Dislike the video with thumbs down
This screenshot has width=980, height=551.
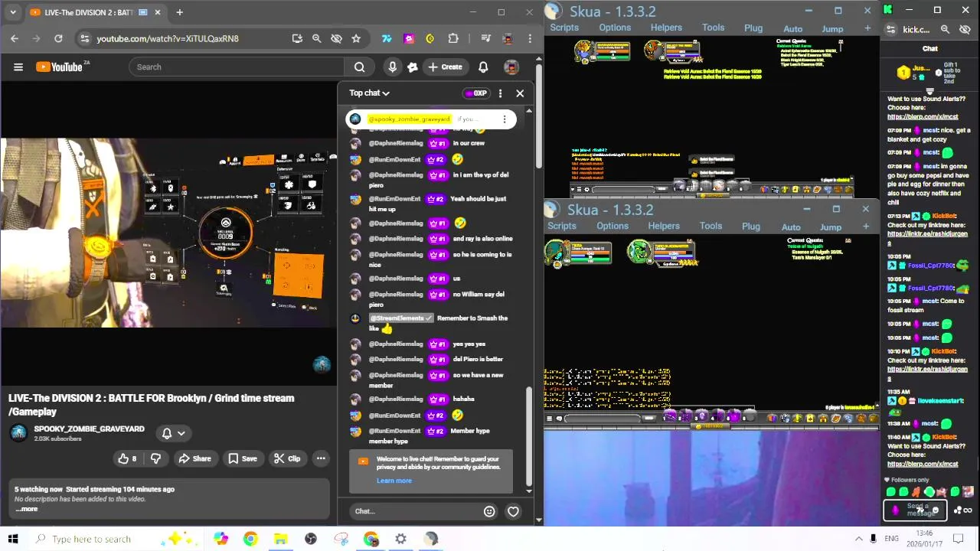click(155, 458)
